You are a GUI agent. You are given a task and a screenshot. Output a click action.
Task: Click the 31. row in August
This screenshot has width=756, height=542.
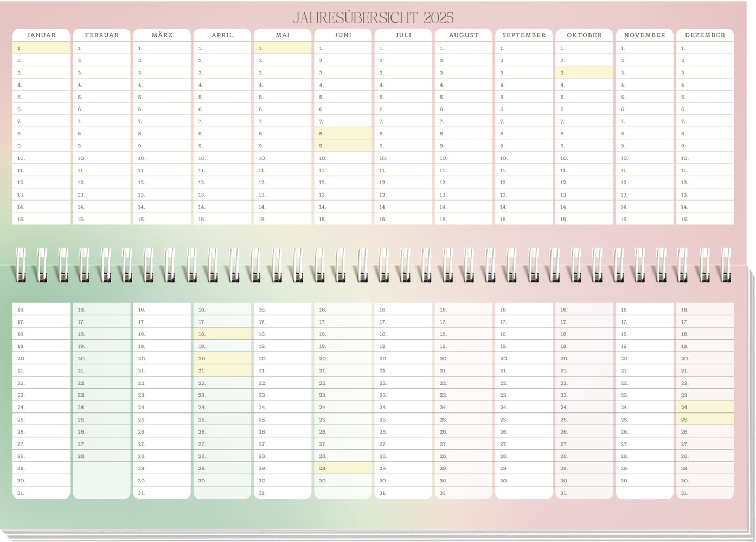[x=464, y=493]
